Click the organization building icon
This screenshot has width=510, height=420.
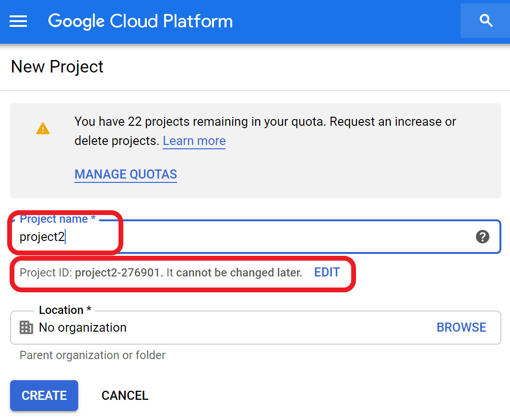pos(26,327)
